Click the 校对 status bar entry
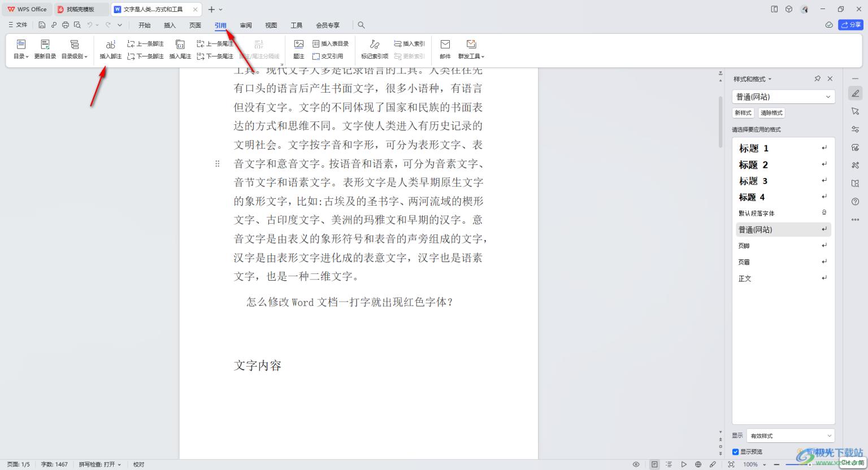868x470 pixels. coord(139,464)
